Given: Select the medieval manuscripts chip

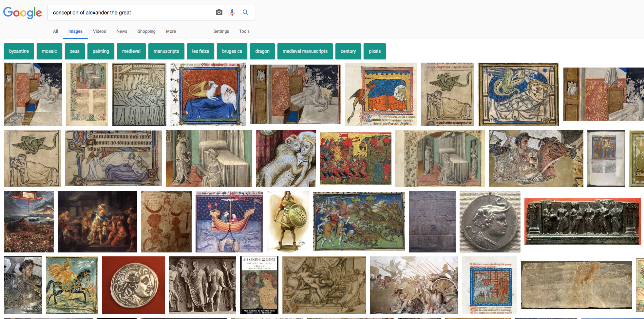Looking at the screenshot, I should point(305,51).
